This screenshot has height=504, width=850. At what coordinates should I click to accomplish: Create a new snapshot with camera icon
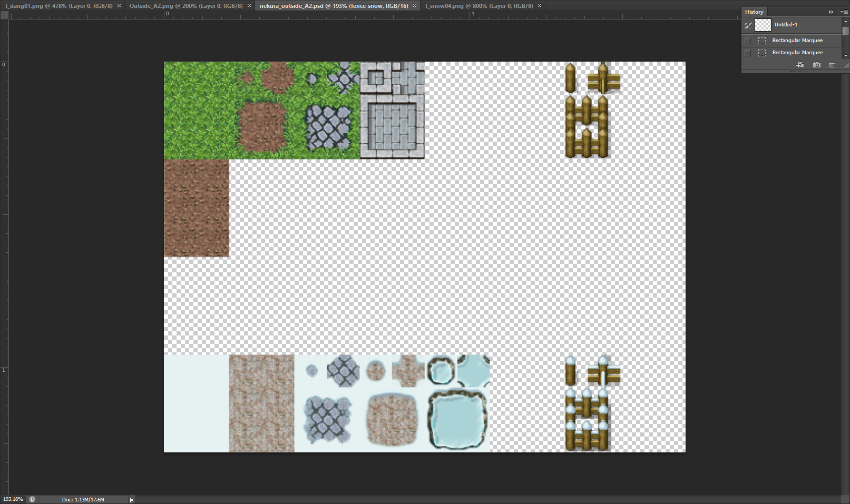pyautogui.click(x=816, y=65)
